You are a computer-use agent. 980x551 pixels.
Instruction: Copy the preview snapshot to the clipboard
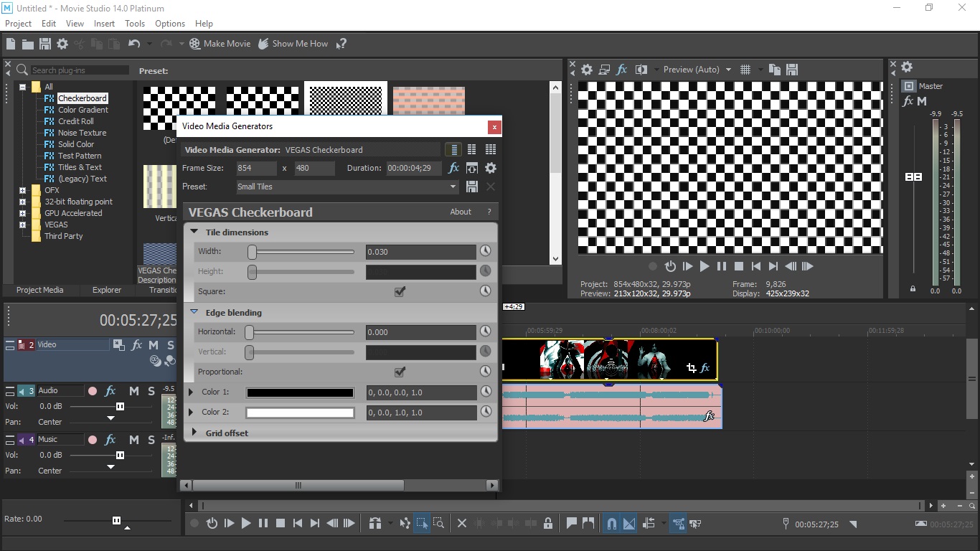coord(775,70)
